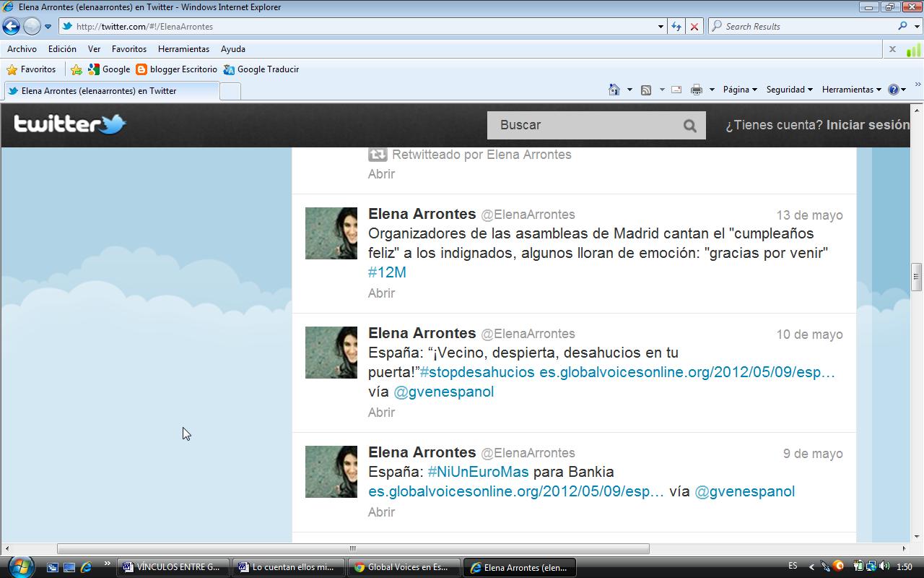Viewport: 924px width, 578px height.
Task: Click the Iniciar sesión link
Action: [868, 125]
